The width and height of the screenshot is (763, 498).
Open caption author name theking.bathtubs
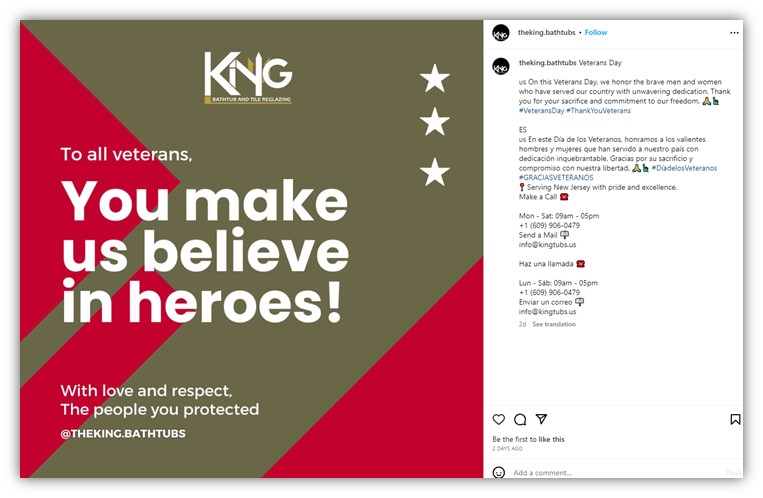tap(547, 62)
